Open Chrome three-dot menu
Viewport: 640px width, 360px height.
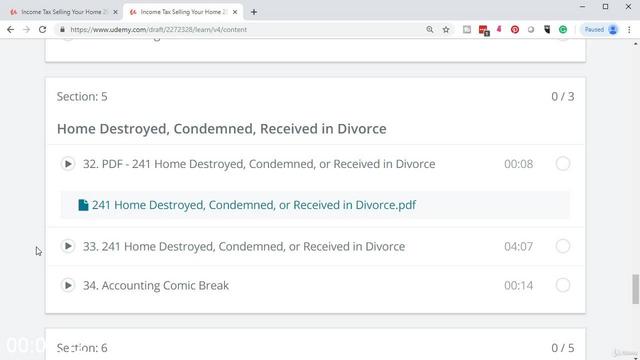(x=629, y=29)
